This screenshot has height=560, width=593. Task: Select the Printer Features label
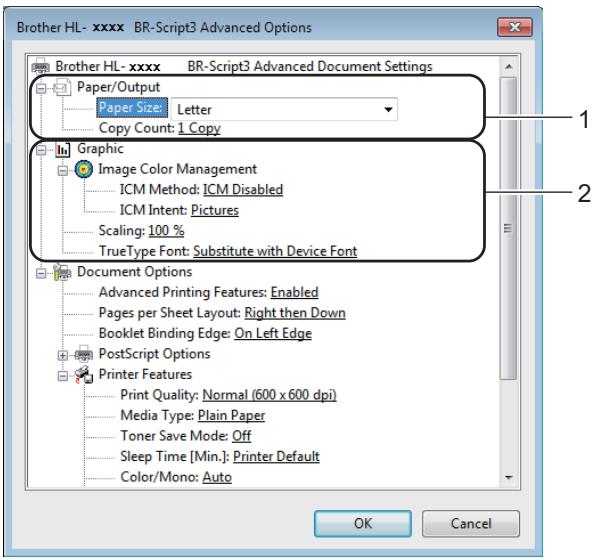[145, 374]
